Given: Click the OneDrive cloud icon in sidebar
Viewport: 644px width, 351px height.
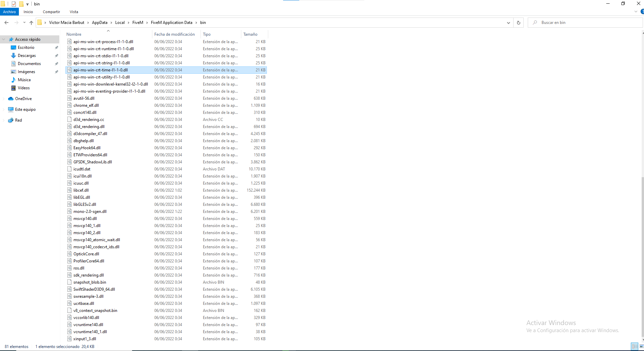Looking at the screenshot, I should [x=11, y=99].
